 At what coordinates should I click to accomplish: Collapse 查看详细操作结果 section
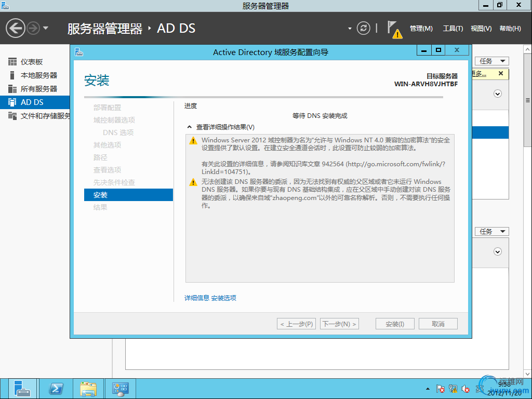point(190,127)
